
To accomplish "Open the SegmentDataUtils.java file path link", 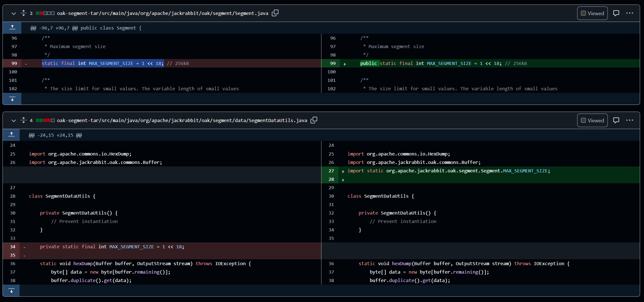I will [x=182, y=120].
